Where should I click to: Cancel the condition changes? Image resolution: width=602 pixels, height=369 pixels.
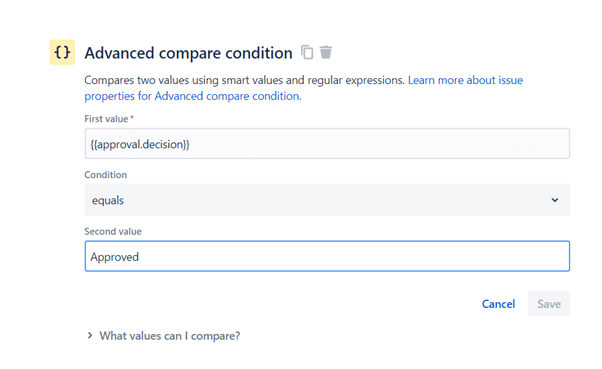(x=498, y=304)
